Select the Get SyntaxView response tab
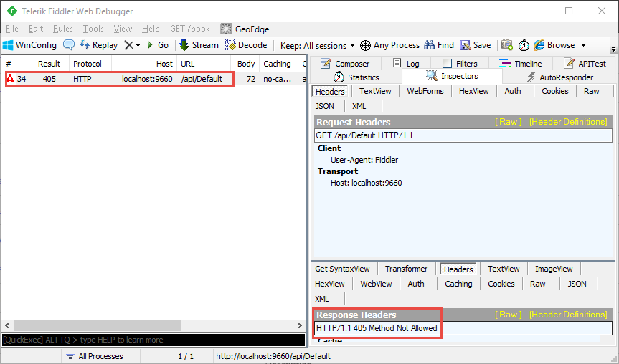 tap(342, 269)
